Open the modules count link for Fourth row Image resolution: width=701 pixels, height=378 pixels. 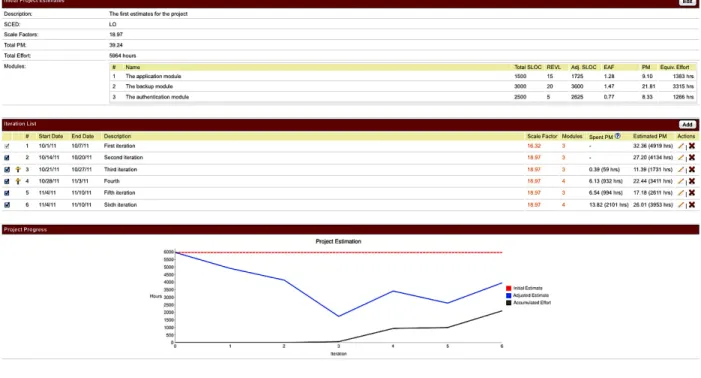tap(563, 181)
